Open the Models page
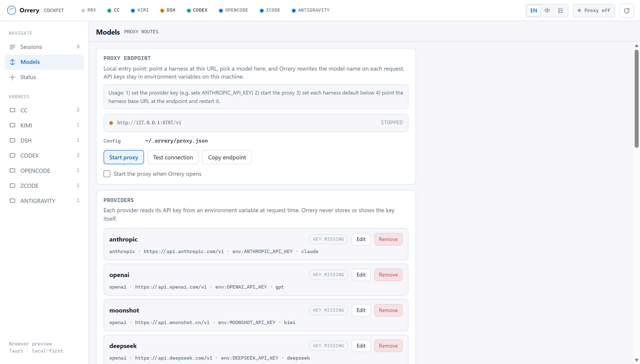The image size is (640, 364). (44, 62)
